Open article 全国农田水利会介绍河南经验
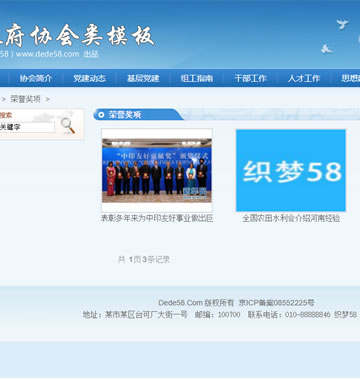Image resolution: width=360 pixels, height=380 pixels. tap(291, 218)
